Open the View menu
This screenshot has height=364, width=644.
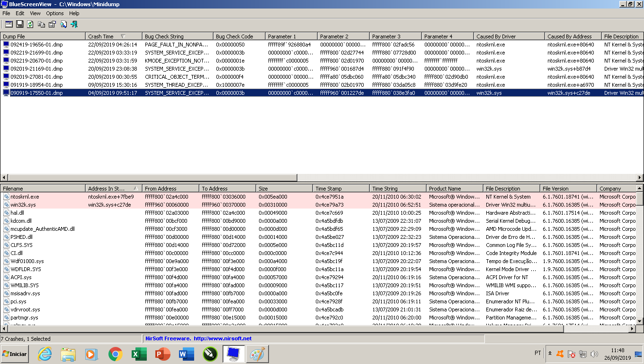[36, 13]
